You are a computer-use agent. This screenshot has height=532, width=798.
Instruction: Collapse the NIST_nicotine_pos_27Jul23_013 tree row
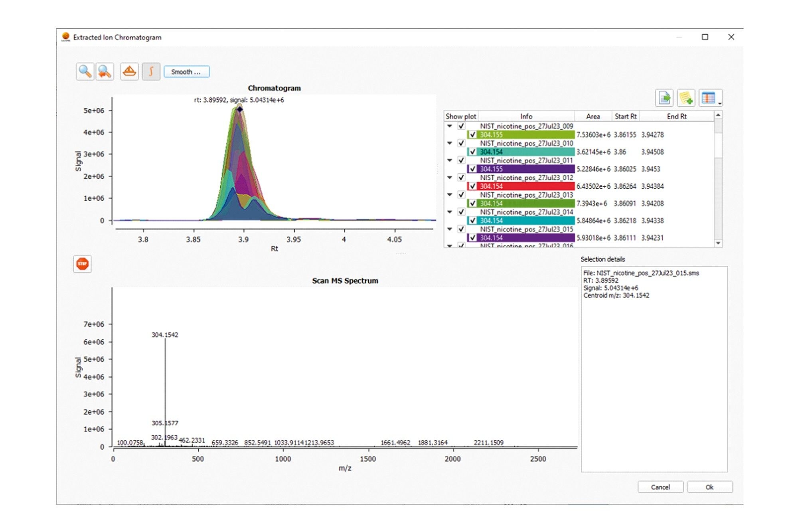coord(450,195)
